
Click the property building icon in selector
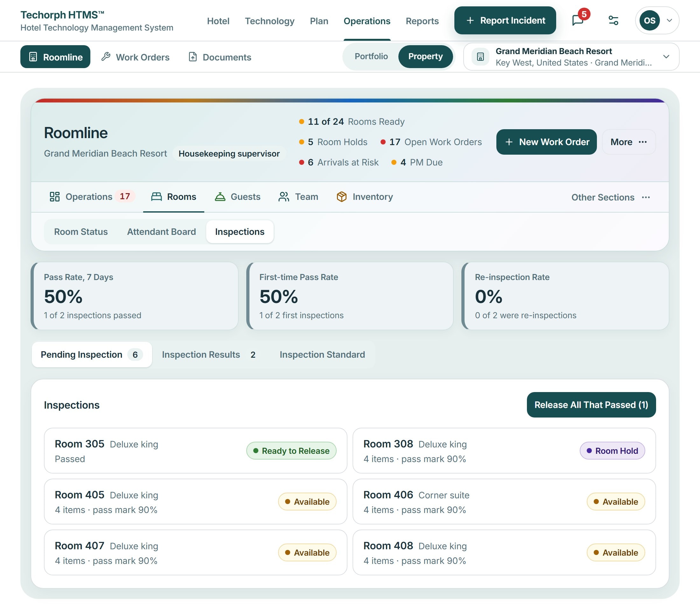click(480, 57)
